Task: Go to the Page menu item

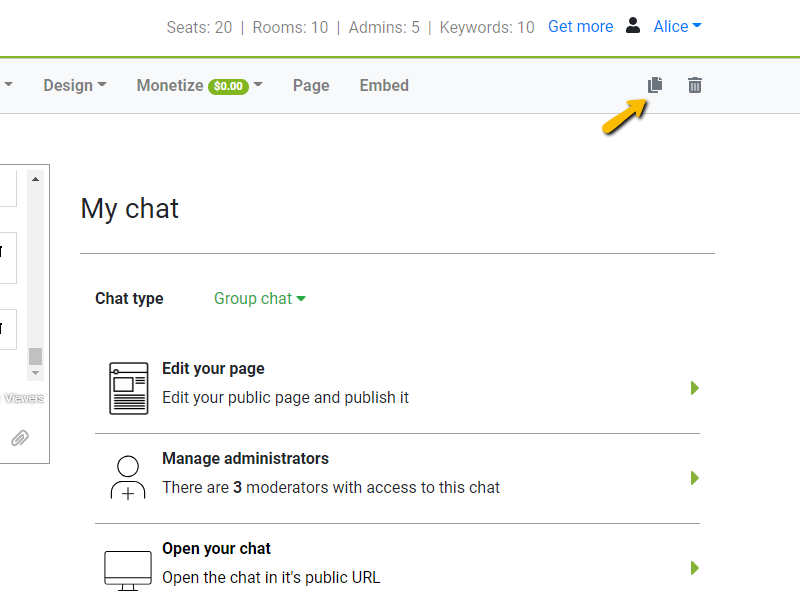Action: click(311, 86)
